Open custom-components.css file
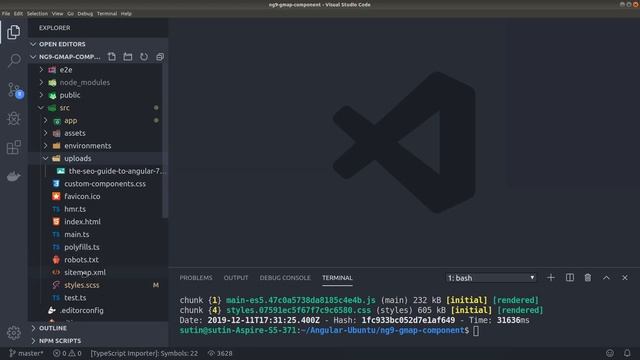This screenshot has height=360, width=640. 105,184
